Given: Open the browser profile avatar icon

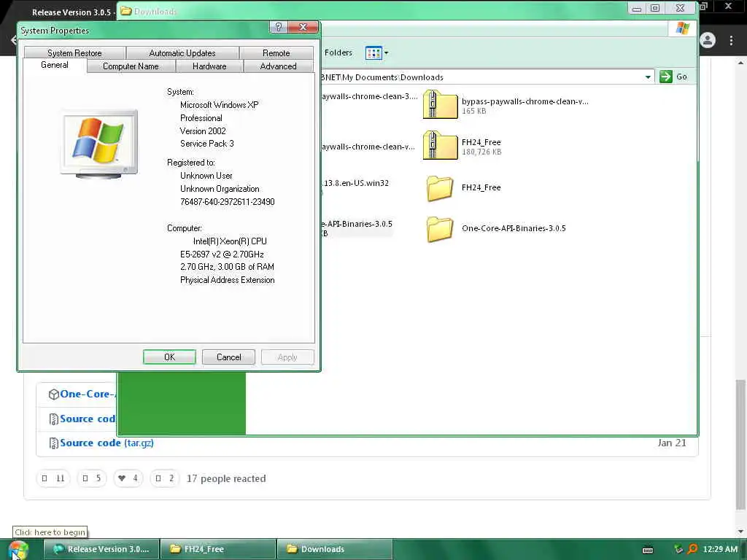Looking at the screenshot, I should click(x=708, y=41).
